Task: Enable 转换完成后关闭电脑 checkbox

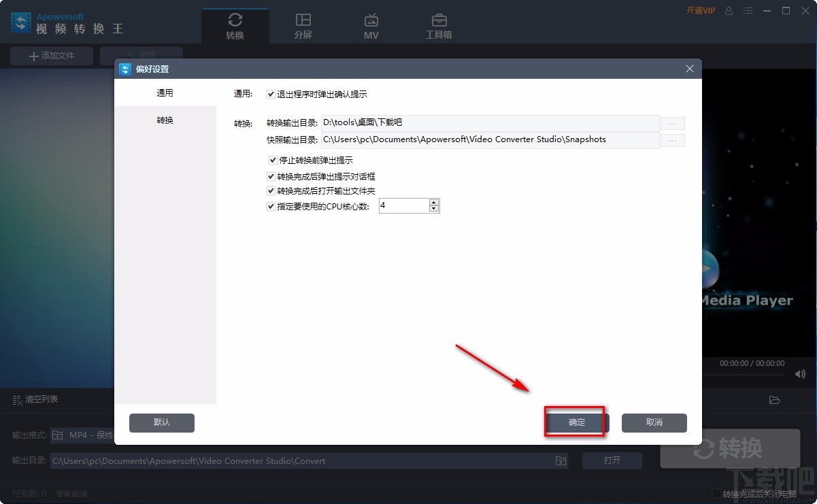Action: [x=717, y=494]
